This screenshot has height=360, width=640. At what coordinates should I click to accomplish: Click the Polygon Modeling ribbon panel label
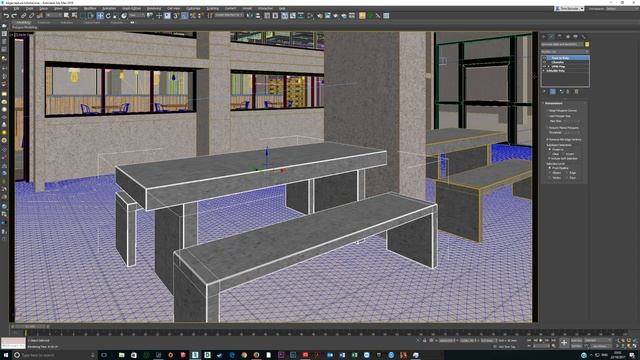pyautogui.click(x=24, y=27)
